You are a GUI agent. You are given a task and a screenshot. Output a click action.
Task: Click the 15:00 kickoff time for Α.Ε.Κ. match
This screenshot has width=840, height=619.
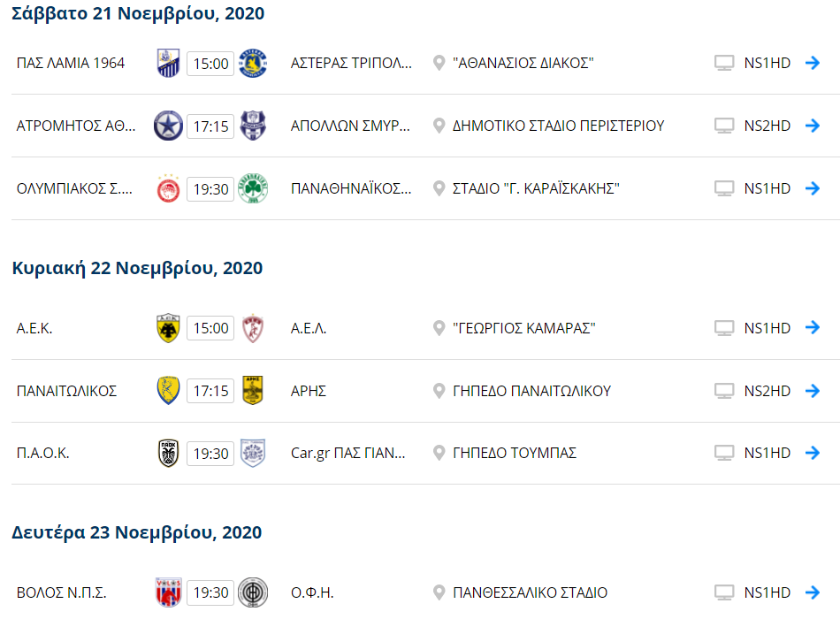210,328
